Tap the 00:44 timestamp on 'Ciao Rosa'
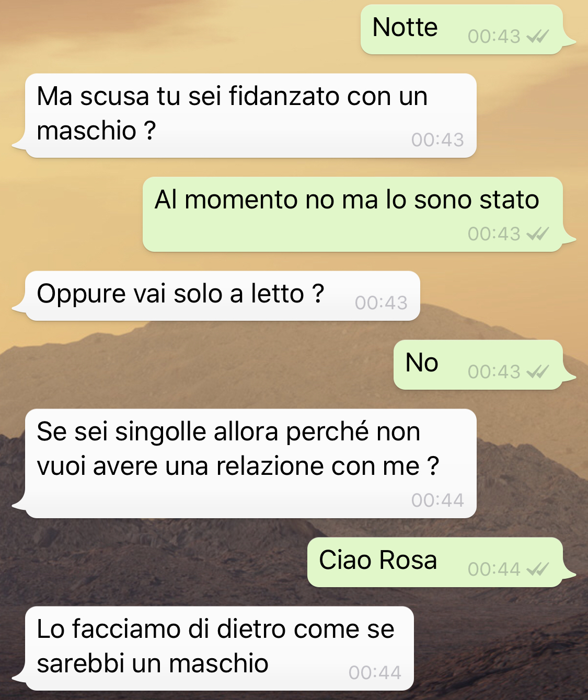 tap(494, 569)
